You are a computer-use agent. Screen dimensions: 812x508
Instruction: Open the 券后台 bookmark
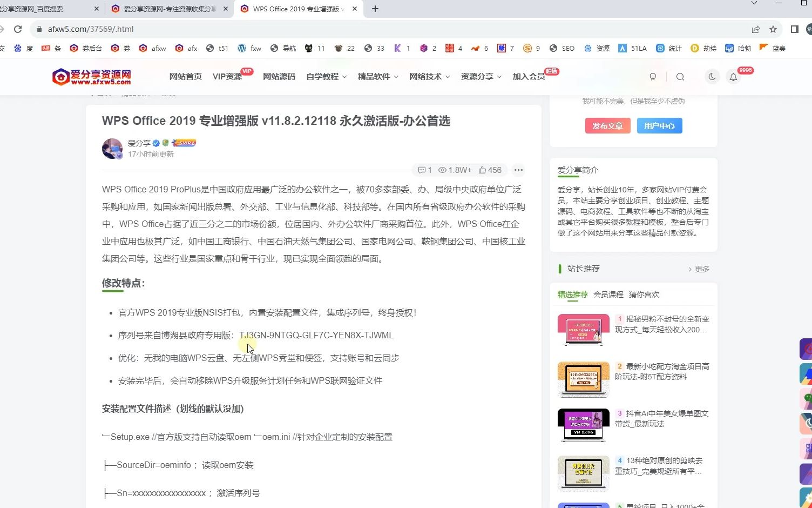point(86,48)
